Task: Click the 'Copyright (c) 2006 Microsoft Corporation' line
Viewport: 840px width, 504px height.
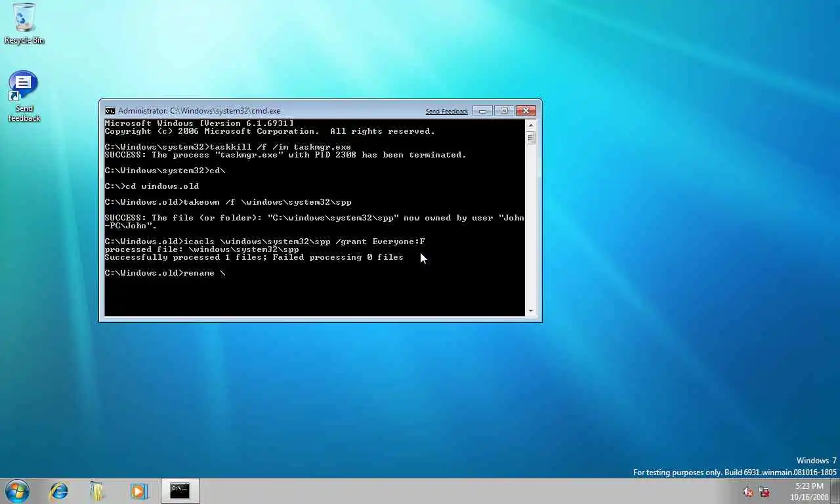Action: coord(270,131)
